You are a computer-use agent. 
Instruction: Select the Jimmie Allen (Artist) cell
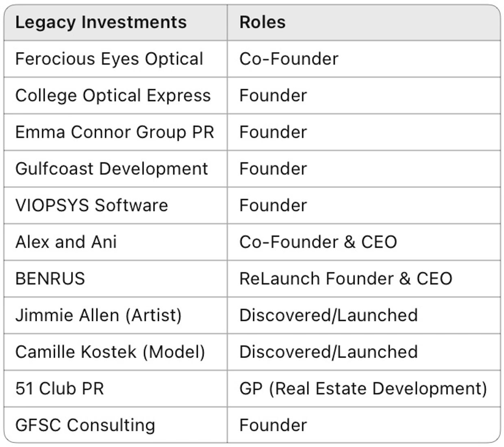[98, 315]
